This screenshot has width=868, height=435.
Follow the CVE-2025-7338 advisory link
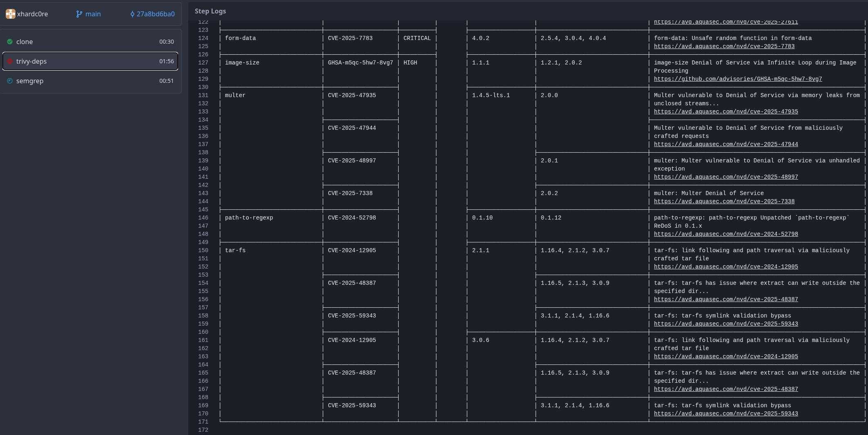point(724,202)
